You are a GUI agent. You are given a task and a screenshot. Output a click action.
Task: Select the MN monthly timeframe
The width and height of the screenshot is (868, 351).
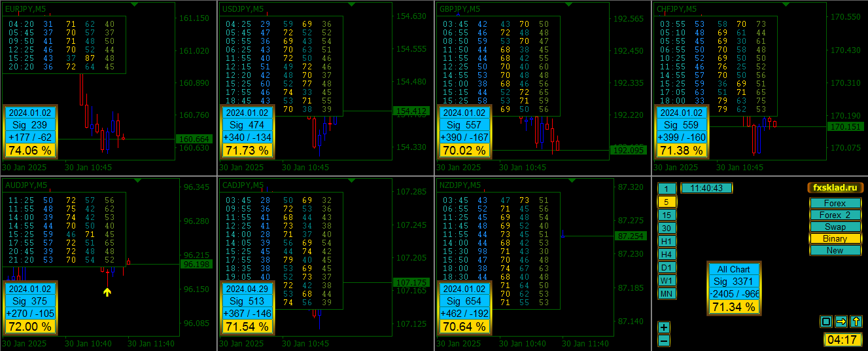coord(667,293)
